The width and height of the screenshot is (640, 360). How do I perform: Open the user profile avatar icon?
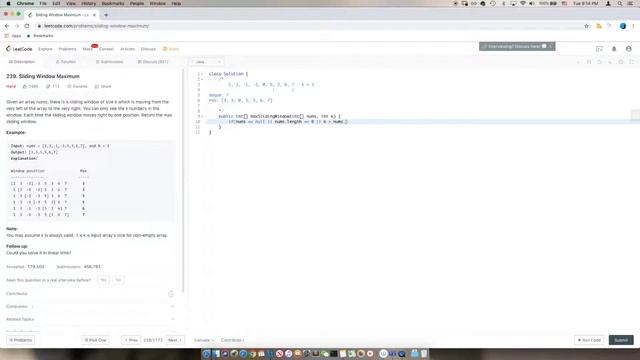629,49
